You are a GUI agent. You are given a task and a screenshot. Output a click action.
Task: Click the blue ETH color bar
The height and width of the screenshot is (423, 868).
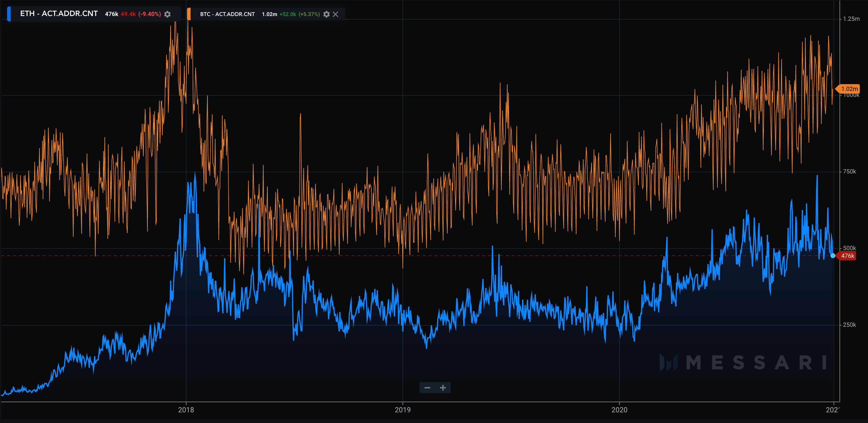coord(9,14)
